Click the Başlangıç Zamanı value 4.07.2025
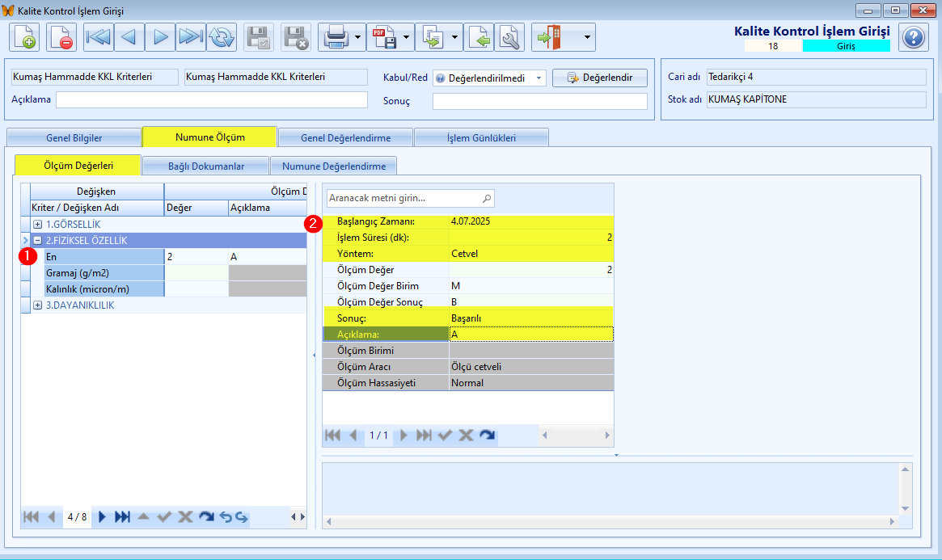The width and height of the screenshot is (942, 560). (531, 221)
